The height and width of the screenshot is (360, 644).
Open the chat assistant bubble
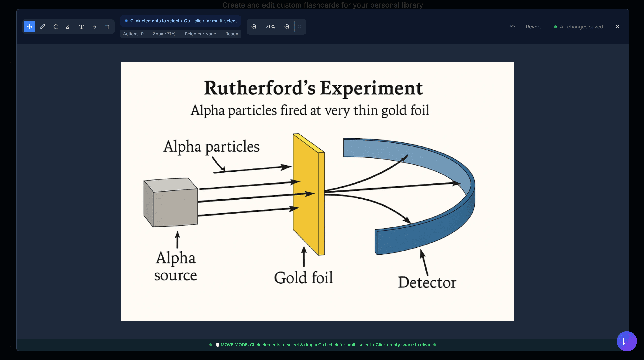pos(627,341)
